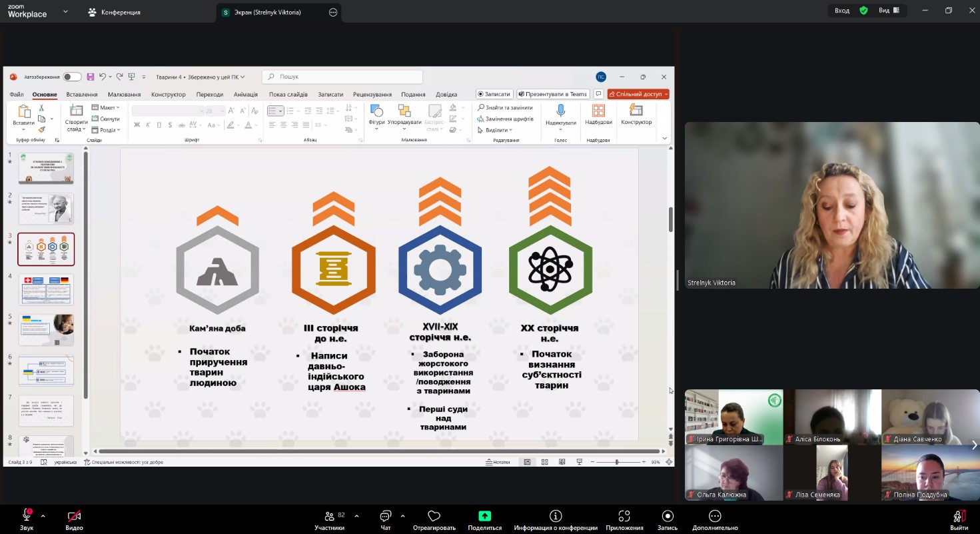
Task: Open the Zoom Чат icon
Action: [x=385, y=516]
